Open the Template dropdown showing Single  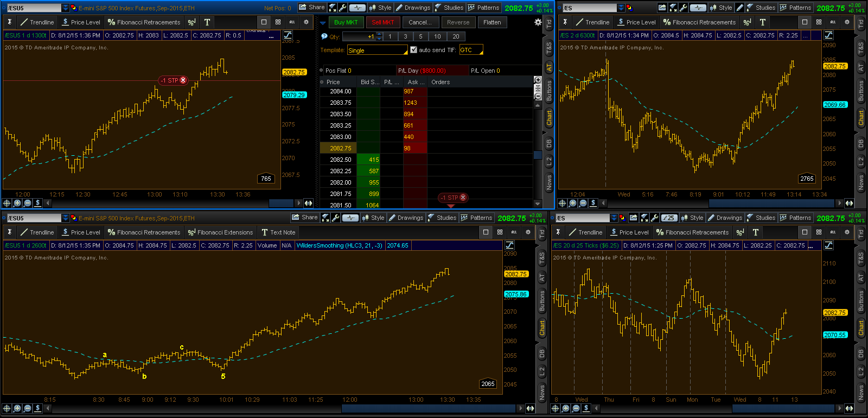point(377,50)
